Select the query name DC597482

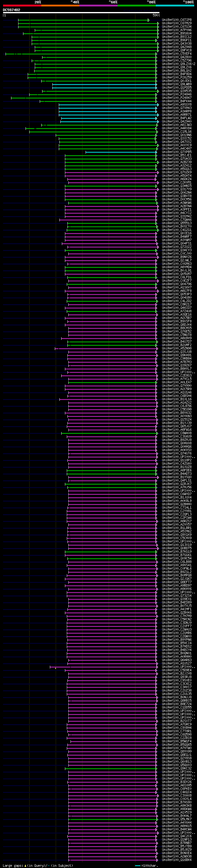[11, 10]
